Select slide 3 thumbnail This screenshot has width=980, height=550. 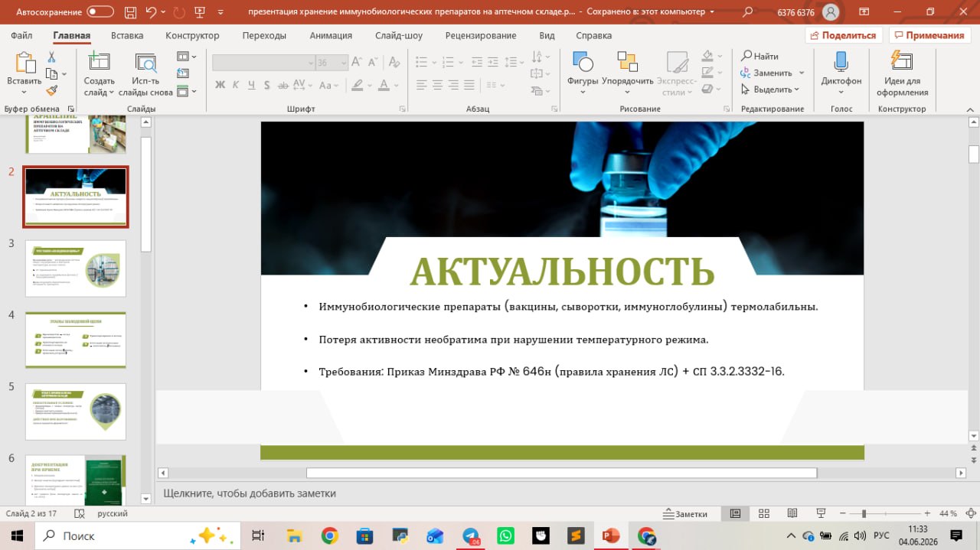click(x=76, y=268)
